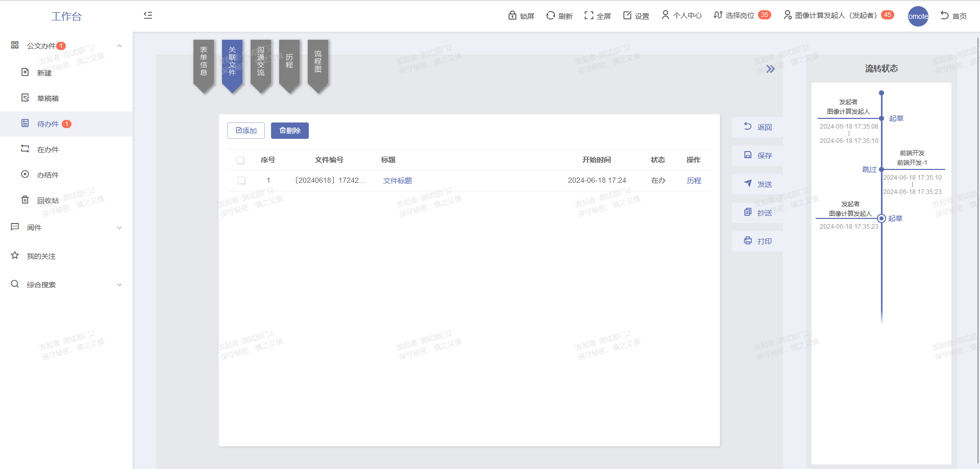Click the 我的关注 star icon
The width and height of the screenshot is (980, 469).
(15, 255)
